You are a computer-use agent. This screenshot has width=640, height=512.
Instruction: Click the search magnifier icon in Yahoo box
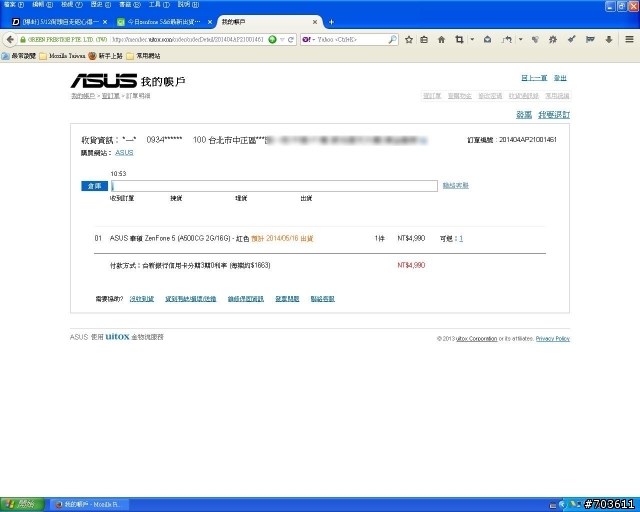392,40
